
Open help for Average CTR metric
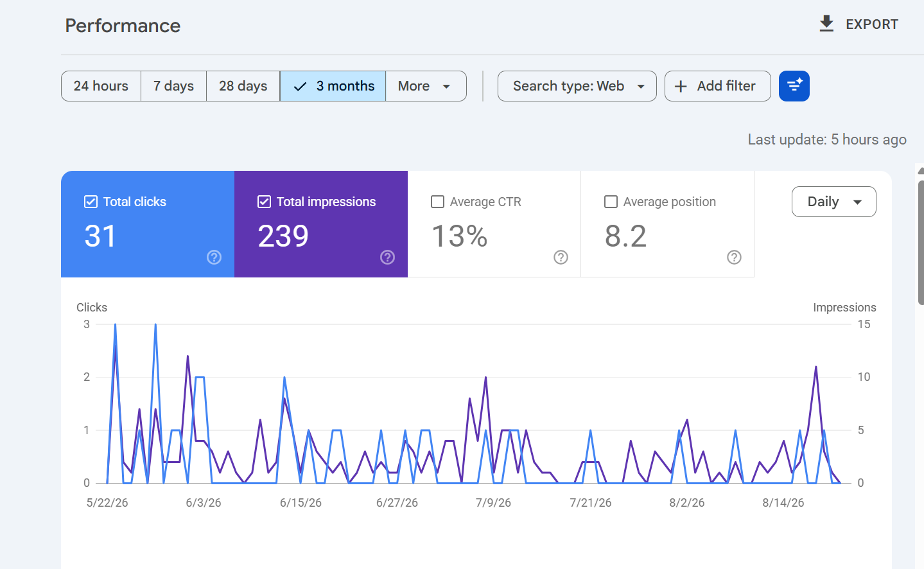pyautogui.click(x=561, y=257)
